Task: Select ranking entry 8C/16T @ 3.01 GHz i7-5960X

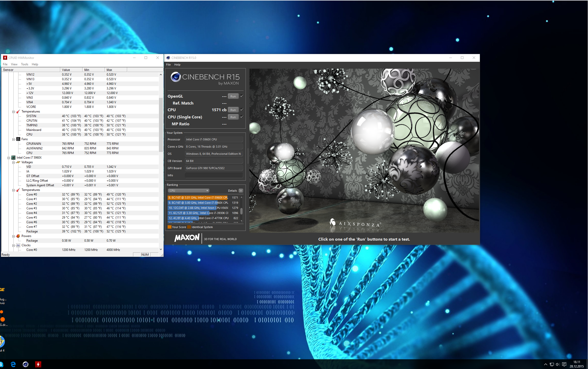Action: (x=203, y=198)
